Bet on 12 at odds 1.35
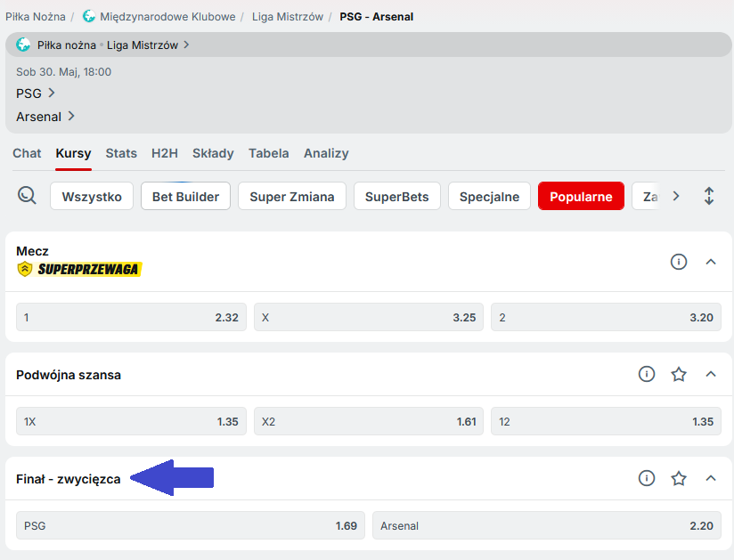 pyautogui.click(x=606, y=421)
